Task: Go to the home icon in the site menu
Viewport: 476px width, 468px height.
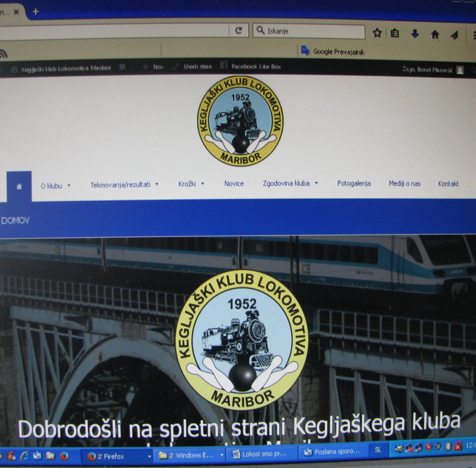Action: click(19, 187)
